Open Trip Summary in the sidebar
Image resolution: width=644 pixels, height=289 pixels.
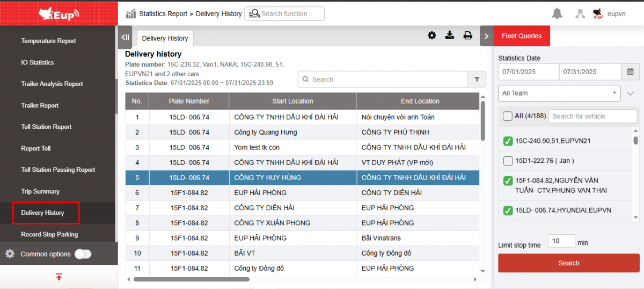click(x=40, y=191)
